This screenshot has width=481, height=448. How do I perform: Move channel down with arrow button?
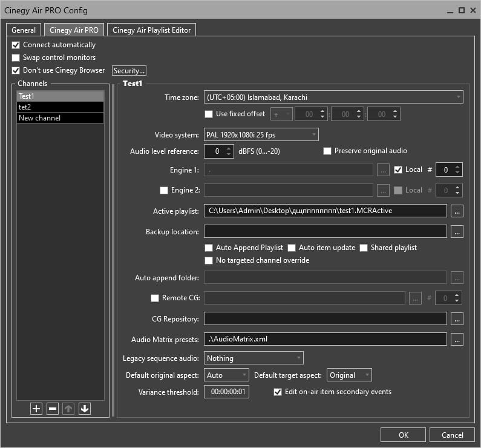pos(85,409)
